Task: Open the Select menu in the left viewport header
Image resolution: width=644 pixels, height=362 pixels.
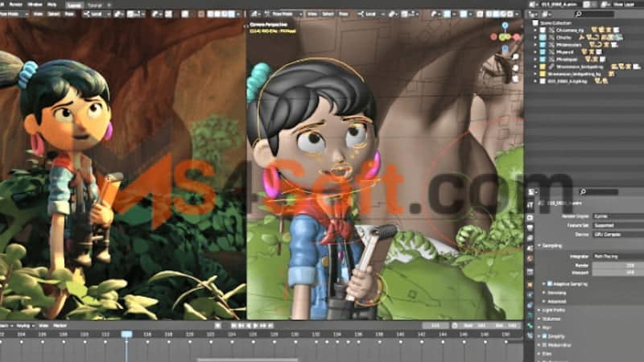Action: [54, 14]
